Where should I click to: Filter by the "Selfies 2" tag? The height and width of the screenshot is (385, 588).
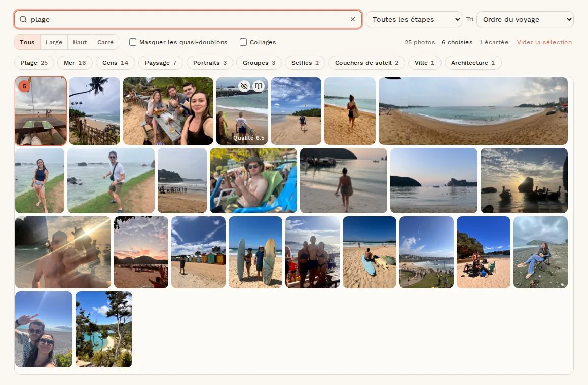305,63
